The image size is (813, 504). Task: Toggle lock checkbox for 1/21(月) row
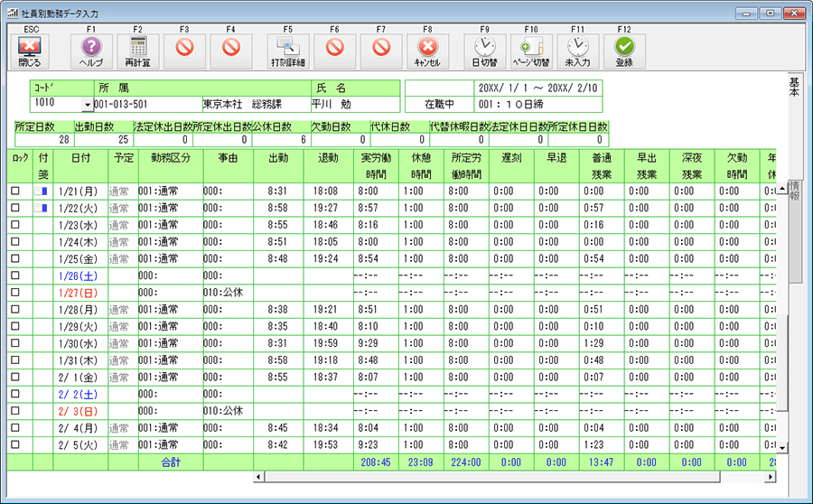(15, 191)
